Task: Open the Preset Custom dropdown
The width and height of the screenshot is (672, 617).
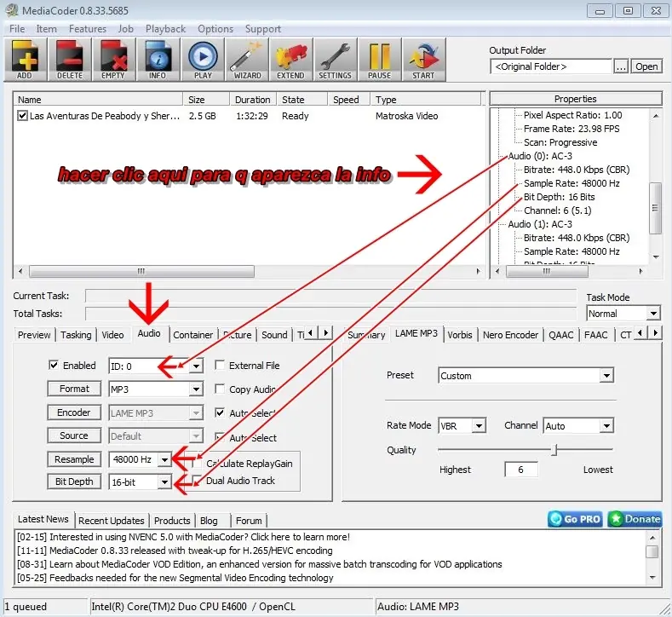Action: click(606, 376)
